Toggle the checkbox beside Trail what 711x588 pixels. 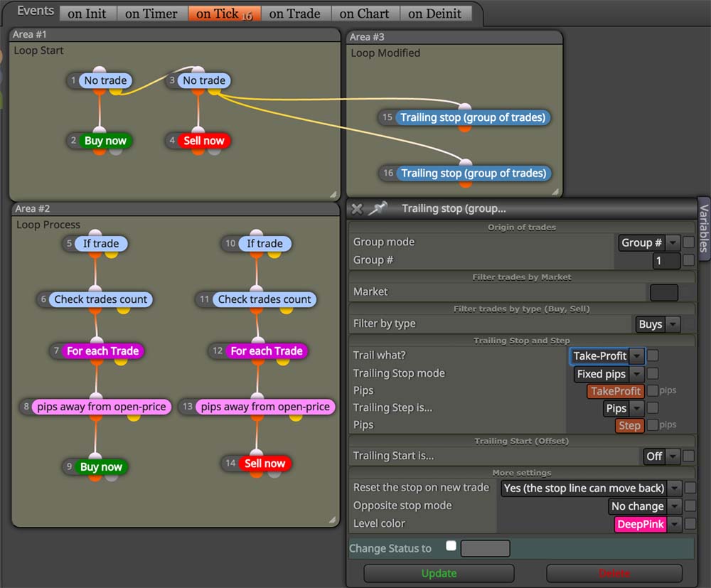(653, 356)
